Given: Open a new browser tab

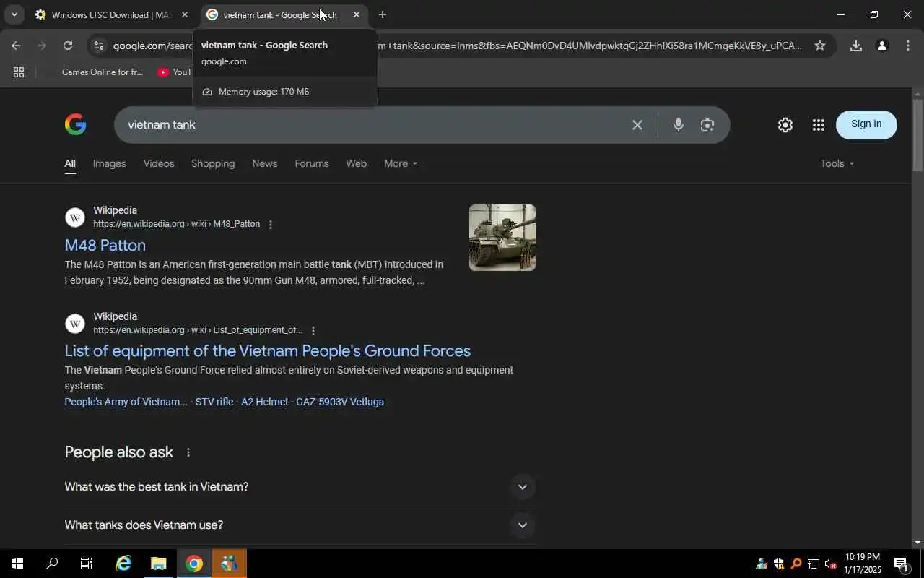Looking at the screenshot, I should (x=382, y=14).
